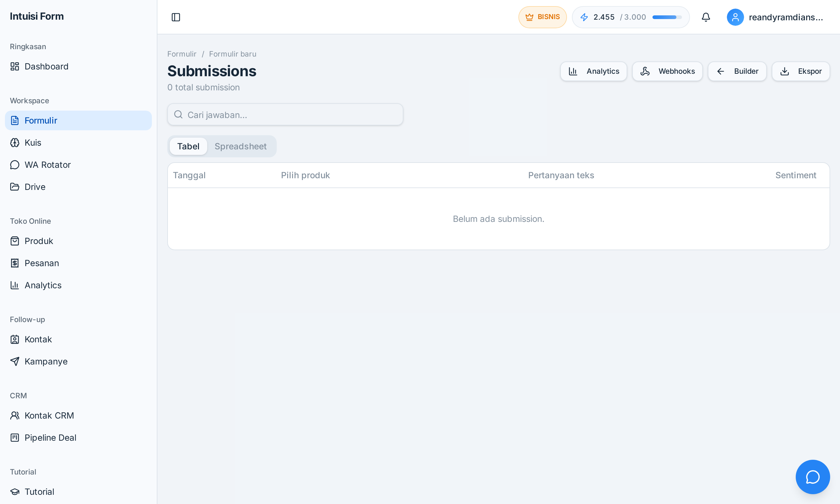The image size is (840, 504).
Task: Click the lightning credits icon
Action: coord(584,17)
